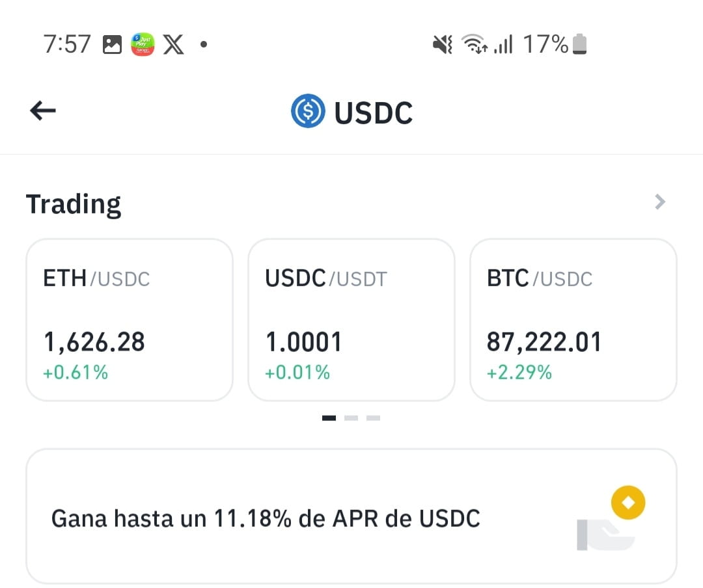Tap the blue USDC coin logo
The height and width of the screenshot is (588, 703).
(308, 111)
